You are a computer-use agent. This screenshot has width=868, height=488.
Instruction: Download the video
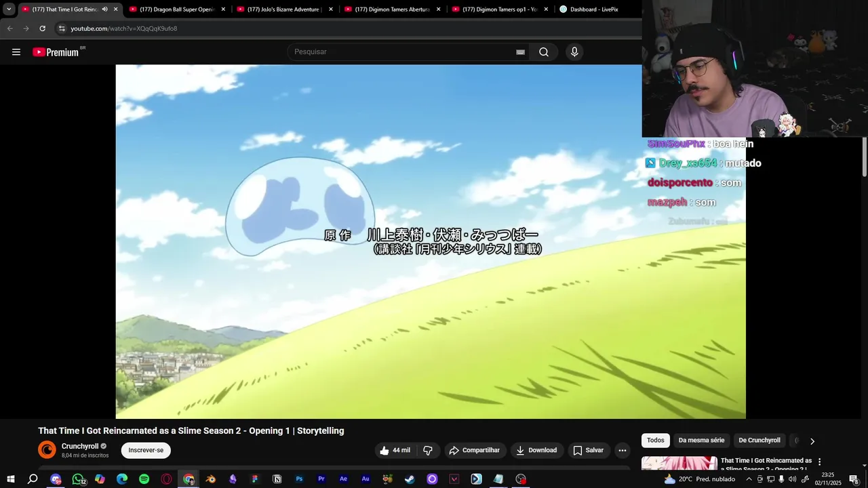[x=536, y=450]
